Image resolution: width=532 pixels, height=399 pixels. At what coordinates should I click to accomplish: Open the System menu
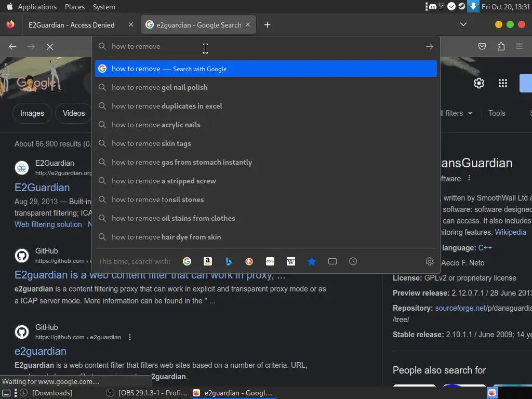pyautogui.click(x=104, y=7)
